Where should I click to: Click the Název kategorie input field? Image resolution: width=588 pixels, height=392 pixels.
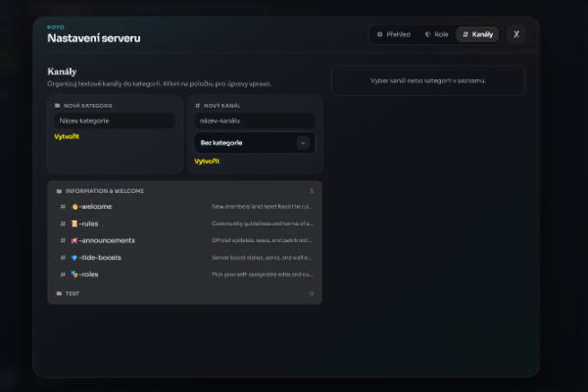point(115,121)
